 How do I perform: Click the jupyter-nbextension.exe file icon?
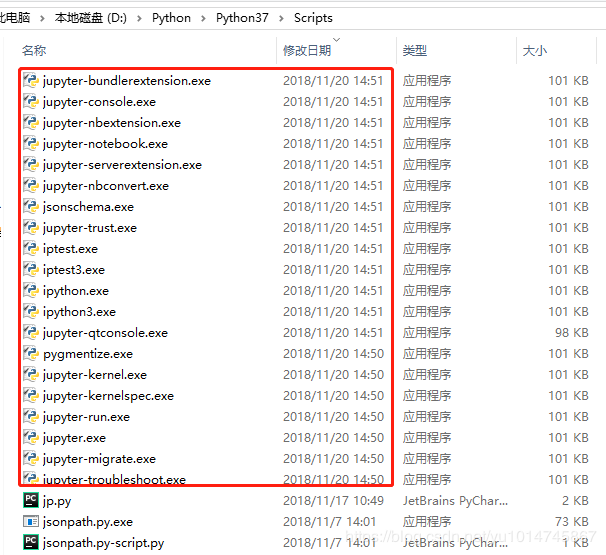point(31,123)
